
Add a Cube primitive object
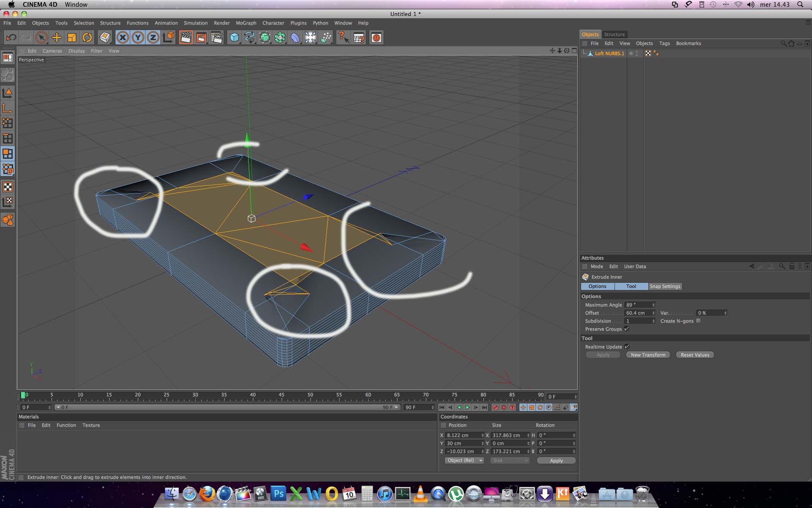pos(234,38)
